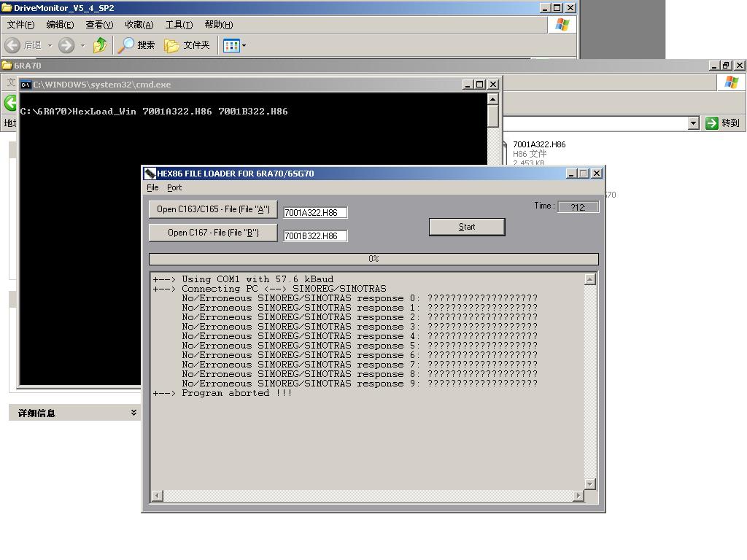This screenshot has width=747, height=560.
Task: Click the Folders (文件夹) toolbar icon
Action: click(x=171, y=45)
